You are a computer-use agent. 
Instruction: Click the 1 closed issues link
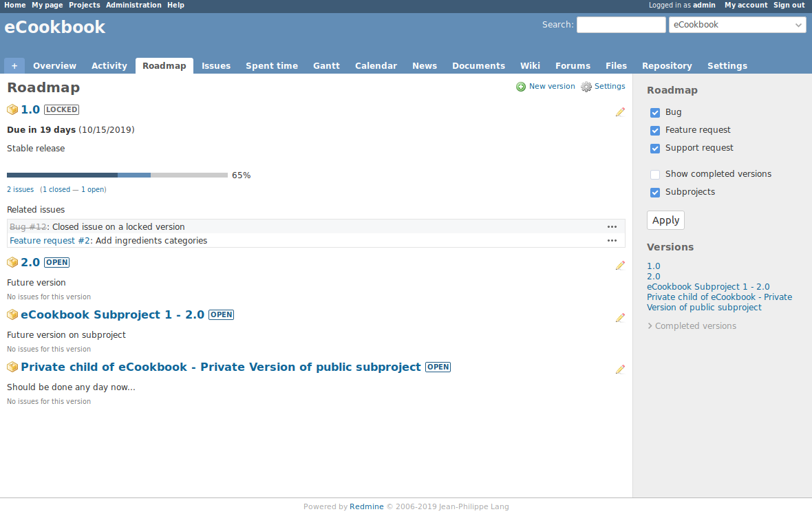pos(56,189)
